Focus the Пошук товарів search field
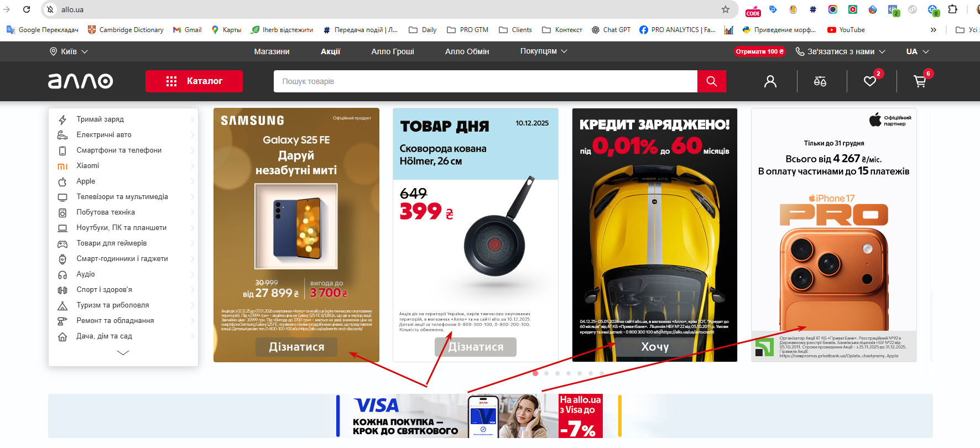 (486, 81)
